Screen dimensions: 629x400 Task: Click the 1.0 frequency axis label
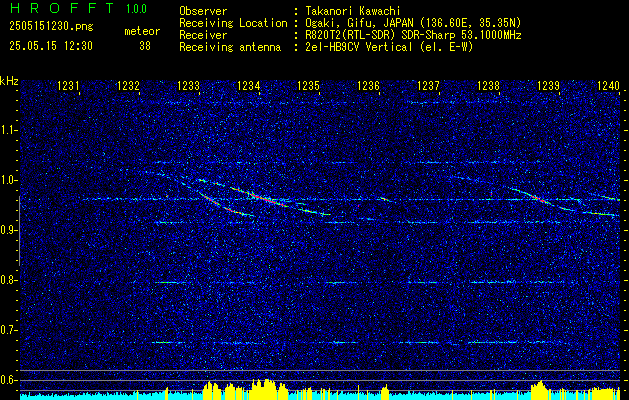click(7, 180)
